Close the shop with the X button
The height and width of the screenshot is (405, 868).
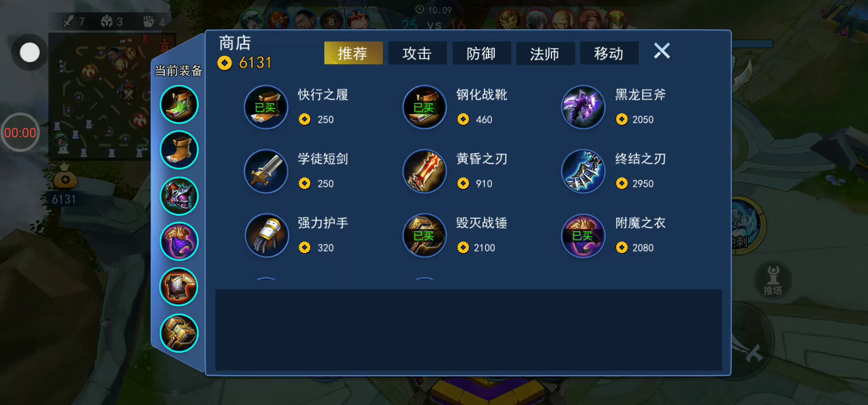[662, 51]
